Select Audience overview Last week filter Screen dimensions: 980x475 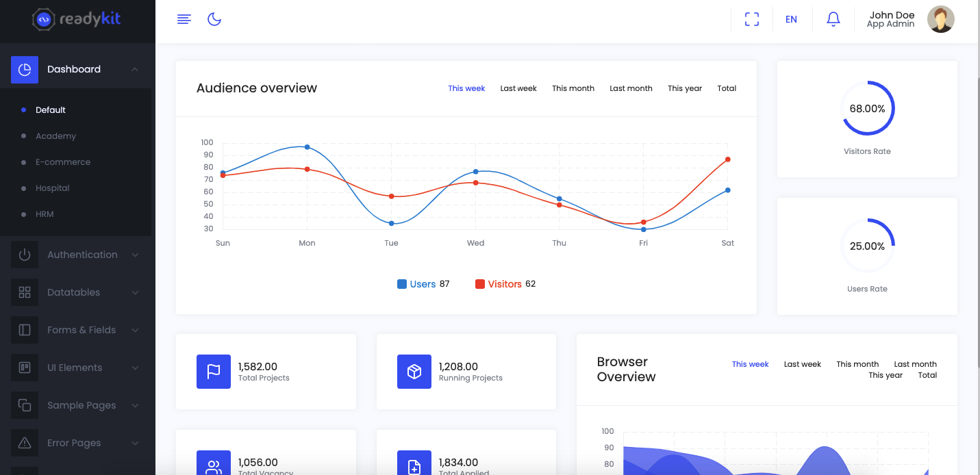[518, 88]
